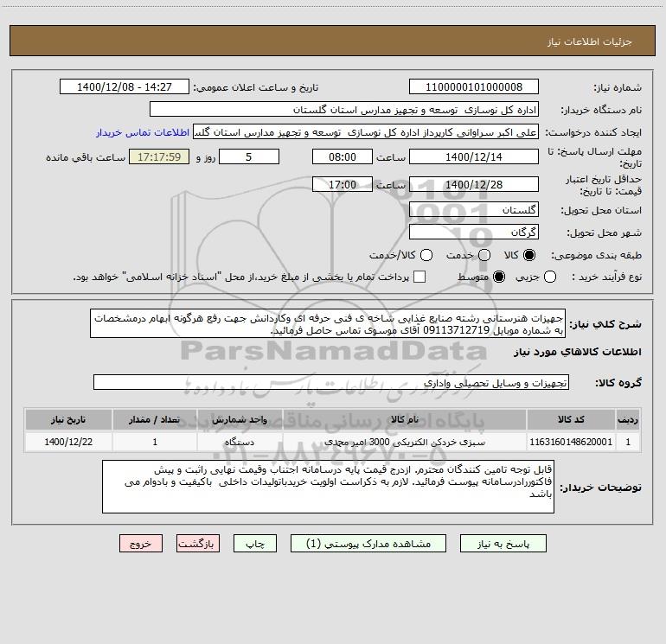Click the واحد شمارش column header
The image size is (666, 644).
click(x=240, y=419)
